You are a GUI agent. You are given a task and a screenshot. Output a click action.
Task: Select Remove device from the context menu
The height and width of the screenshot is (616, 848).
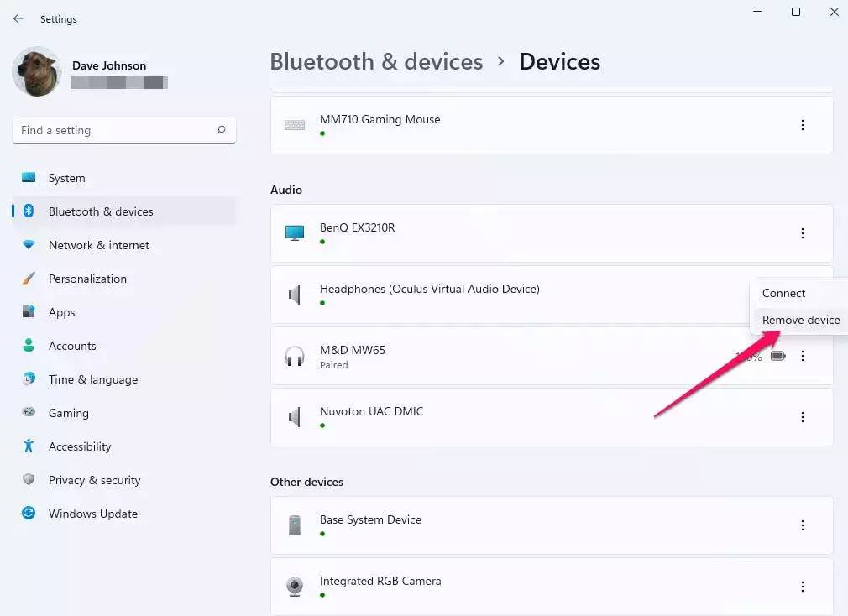point(800,320)
